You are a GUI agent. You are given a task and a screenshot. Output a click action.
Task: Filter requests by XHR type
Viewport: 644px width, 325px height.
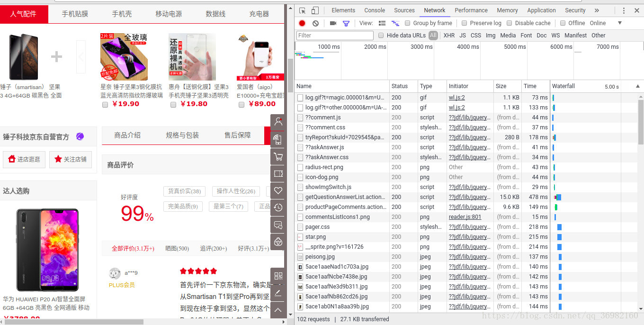tap(449, 36)
